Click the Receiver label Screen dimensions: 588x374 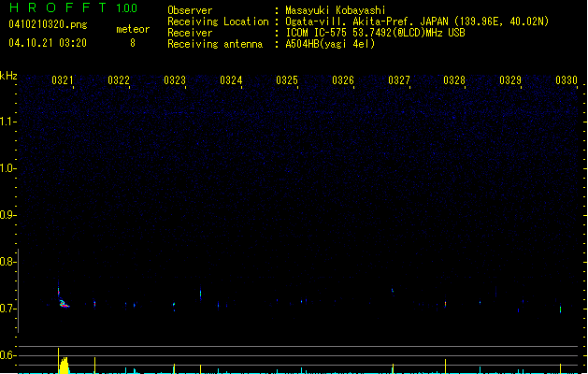tap(190, 33)
